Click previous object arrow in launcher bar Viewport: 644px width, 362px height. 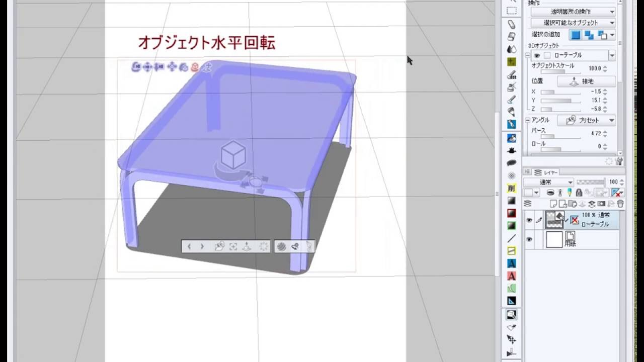pyautogui.click(x=189, y=246)
